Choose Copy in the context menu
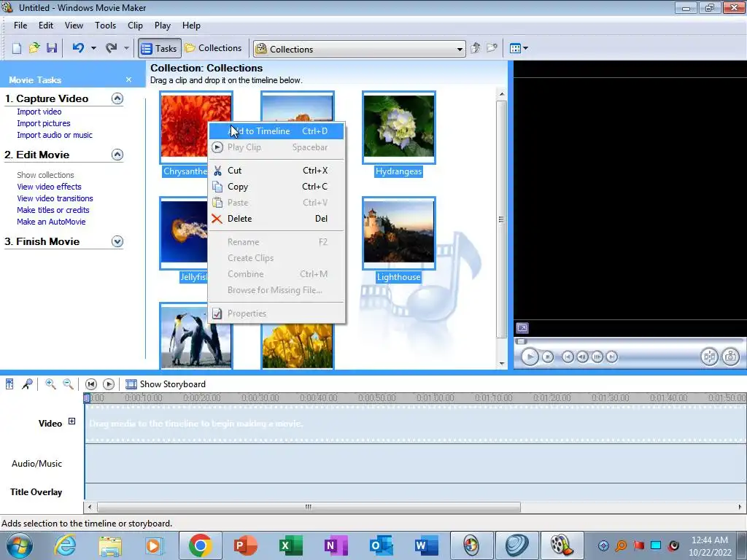Image resolution: width=747 pixels, height=560 pixels. [276, 187]
